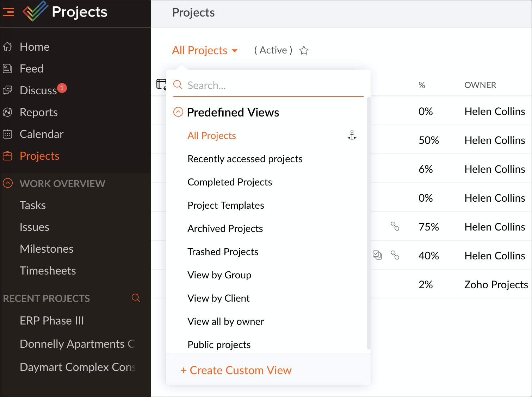This screenshot has width=532, height=397.
Task: Go to Reports in sidebar
Action: click(38, 112)
